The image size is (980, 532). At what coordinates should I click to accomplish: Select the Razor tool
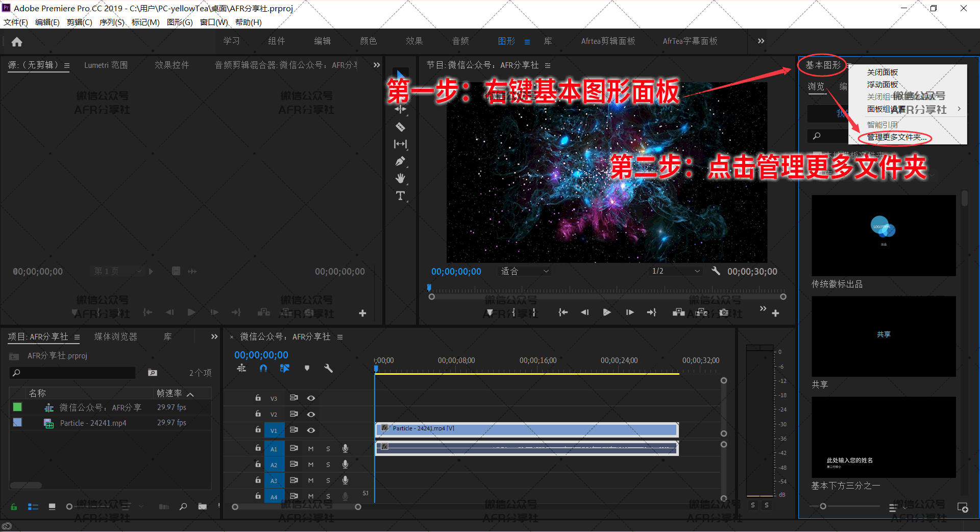coord(401,127)
